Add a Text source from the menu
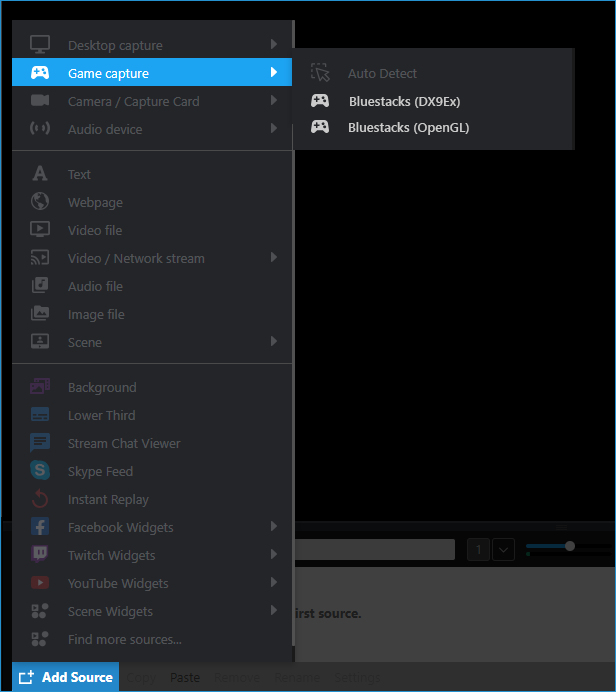 click(152, 174)
